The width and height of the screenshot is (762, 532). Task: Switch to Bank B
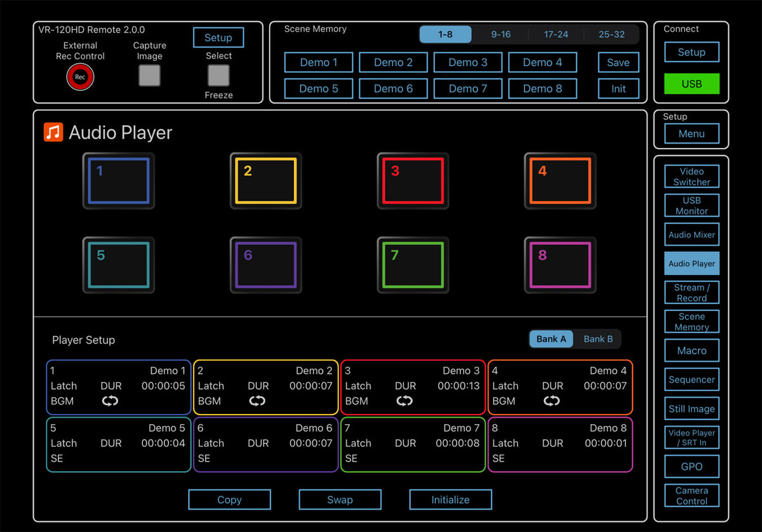click(x=598, y=339)
